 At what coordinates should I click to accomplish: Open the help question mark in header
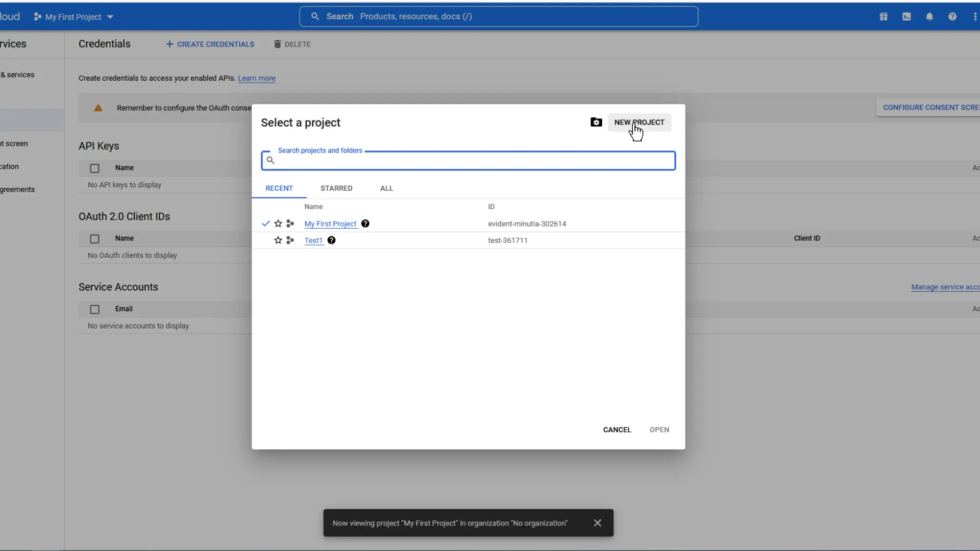(x=952, y=17)
